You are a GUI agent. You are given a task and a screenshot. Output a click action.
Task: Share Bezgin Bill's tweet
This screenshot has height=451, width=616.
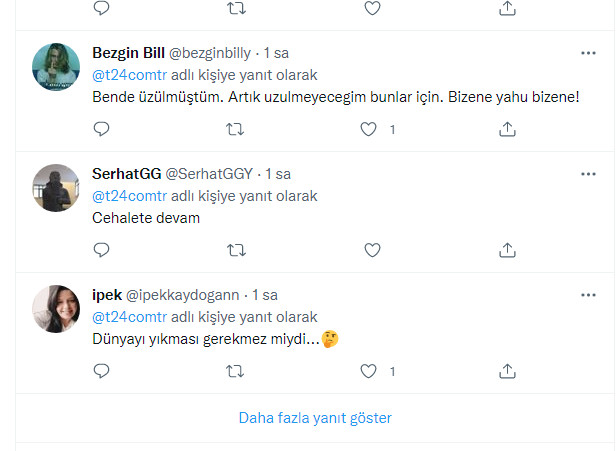pos(507,129)
